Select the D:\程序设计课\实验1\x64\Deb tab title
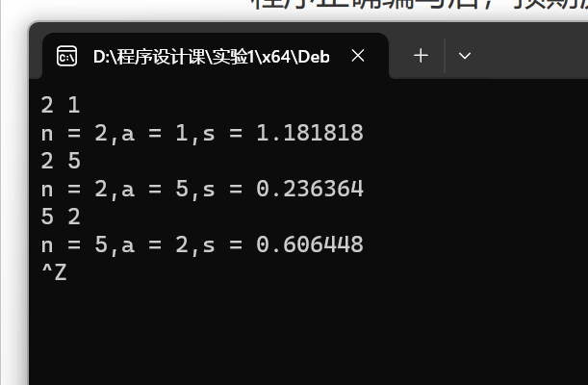Screen dimensions: 588x385 coord(211,57)
